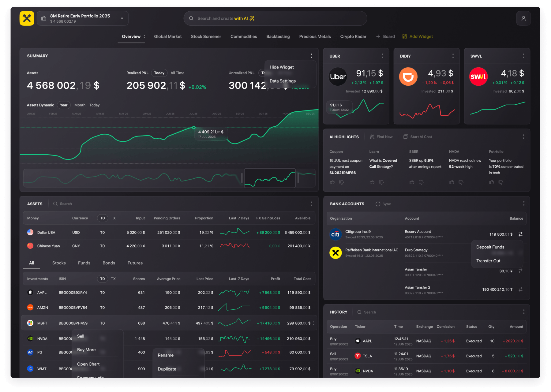551x392 pixels.
Task: Filter investments by Stocks tab
Action: [59, 263]
